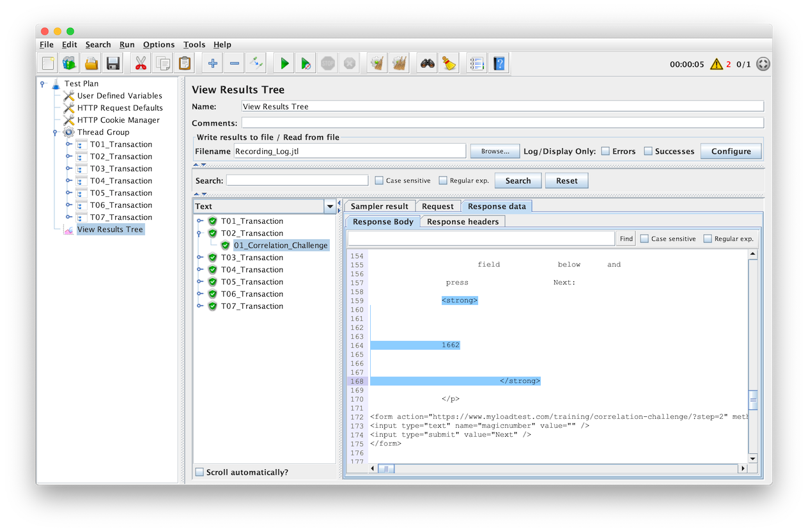Open the Options menu
Viewport: 808px width, 532px height.
(159, 45)
